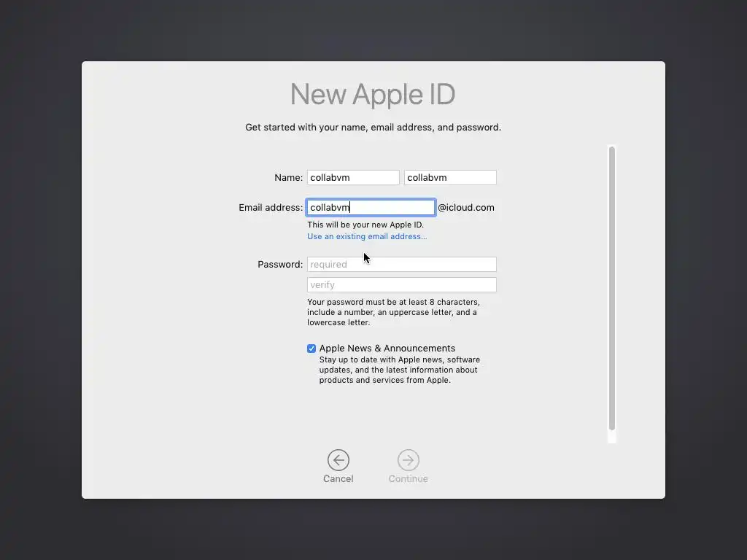Click the Password 'required' field
Image resolution: width=747 pixels, height=560 pixels.
(402, 264)
